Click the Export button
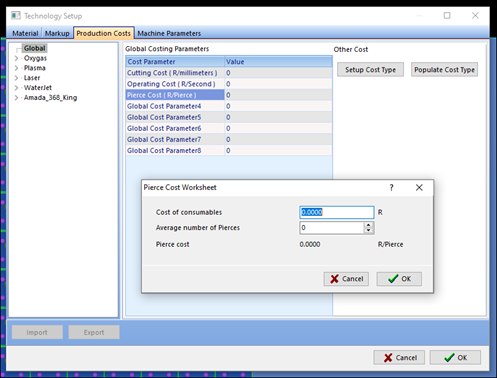This screenshot has width=497, height=378. pyautogui.click(x=94, y=332)
